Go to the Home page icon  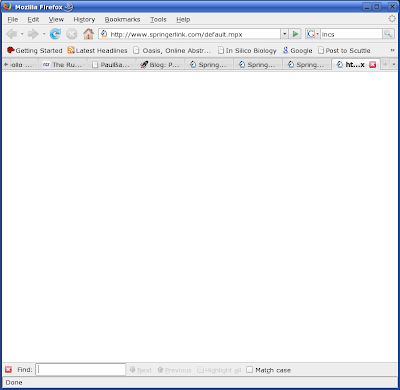88,34
